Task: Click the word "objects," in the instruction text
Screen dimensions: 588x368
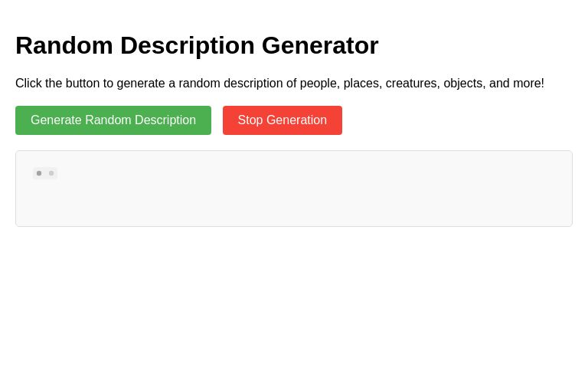Action: click(x=465, y=84)
